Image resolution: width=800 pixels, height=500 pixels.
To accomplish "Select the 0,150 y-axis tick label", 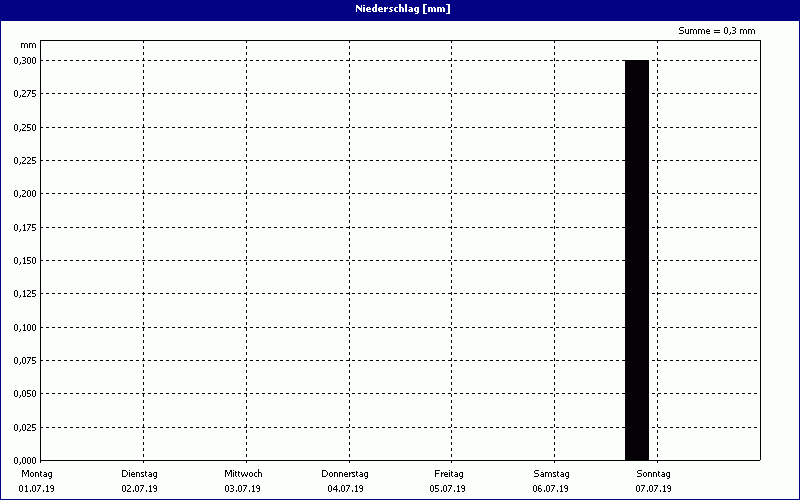I will (25, 261).
